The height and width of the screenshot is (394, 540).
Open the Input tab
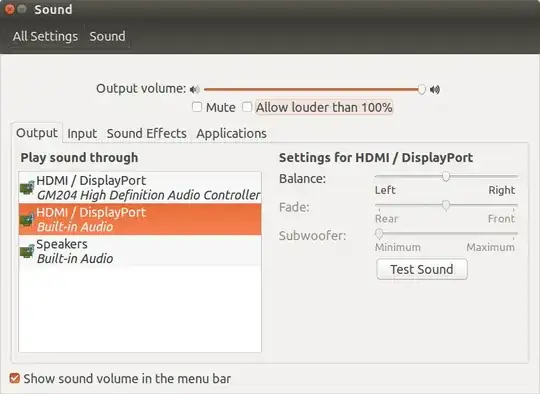point(82,134)
